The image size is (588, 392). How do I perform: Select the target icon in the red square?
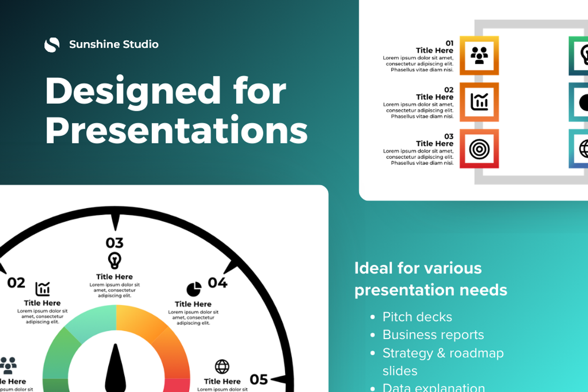pyautogui.click(x=479, y=149)
